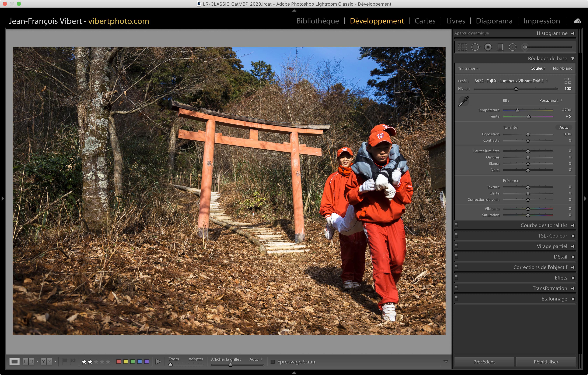Select the Red Eye Correction tool

point(488,47)
